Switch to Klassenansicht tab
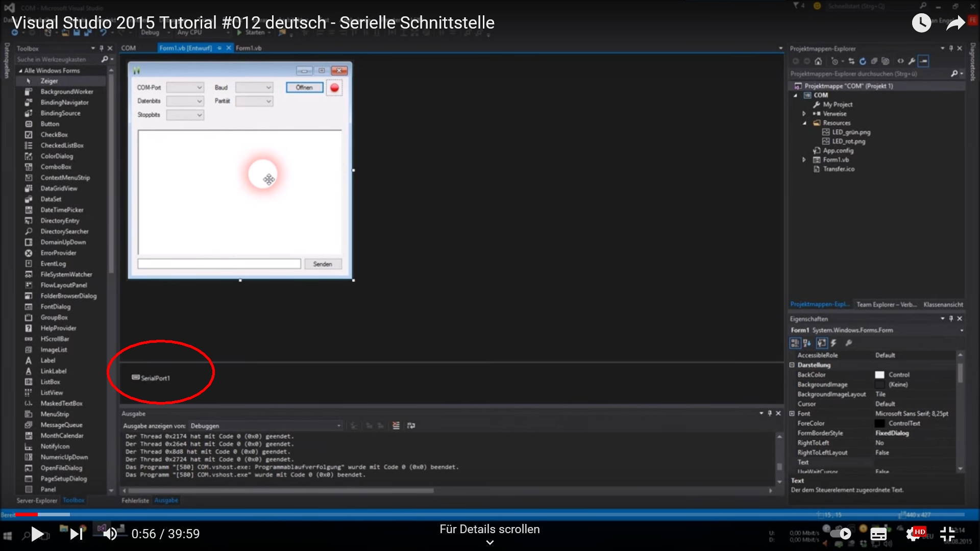Viewport: 980px width, 551px height. coord(943,305)
